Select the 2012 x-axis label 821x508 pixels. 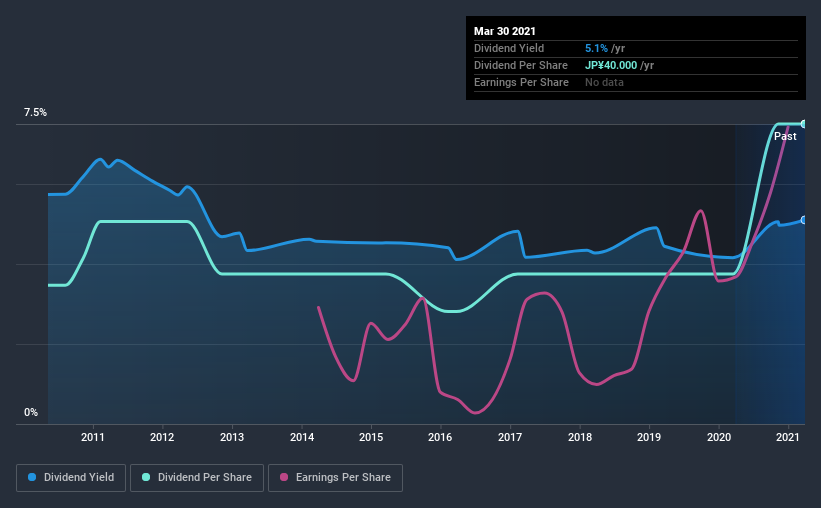[x=162, y=437]
